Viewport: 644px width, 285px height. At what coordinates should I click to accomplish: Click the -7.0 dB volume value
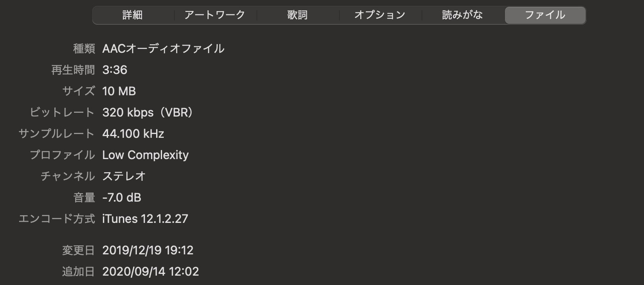(x=122, y=198)
